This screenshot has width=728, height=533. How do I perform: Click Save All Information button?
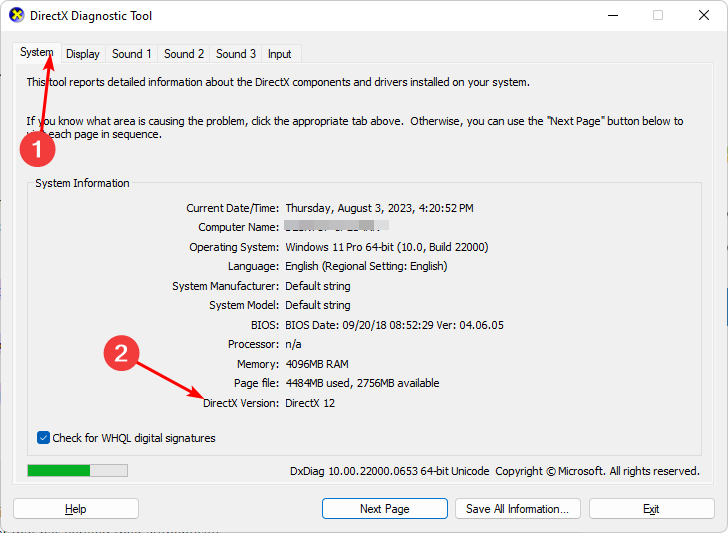518,509
